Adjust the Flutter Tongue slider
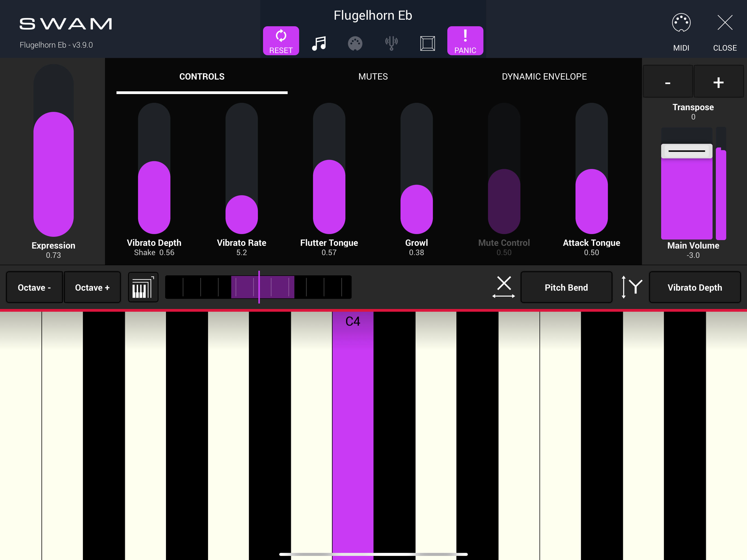This screenshot has height=560, width=747. coord(329,168)
